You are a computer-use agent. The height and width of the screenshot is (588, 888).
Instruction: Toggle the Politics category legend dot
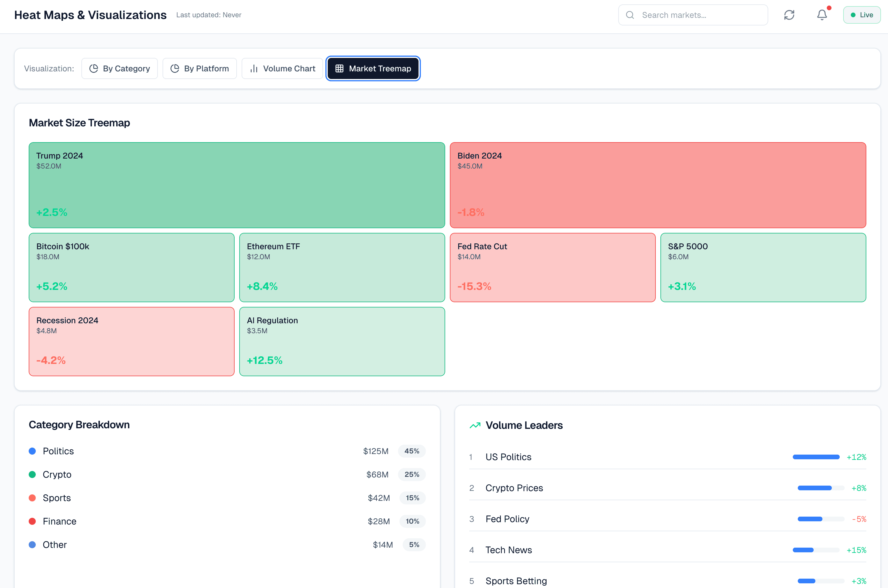tap(32, 451)
